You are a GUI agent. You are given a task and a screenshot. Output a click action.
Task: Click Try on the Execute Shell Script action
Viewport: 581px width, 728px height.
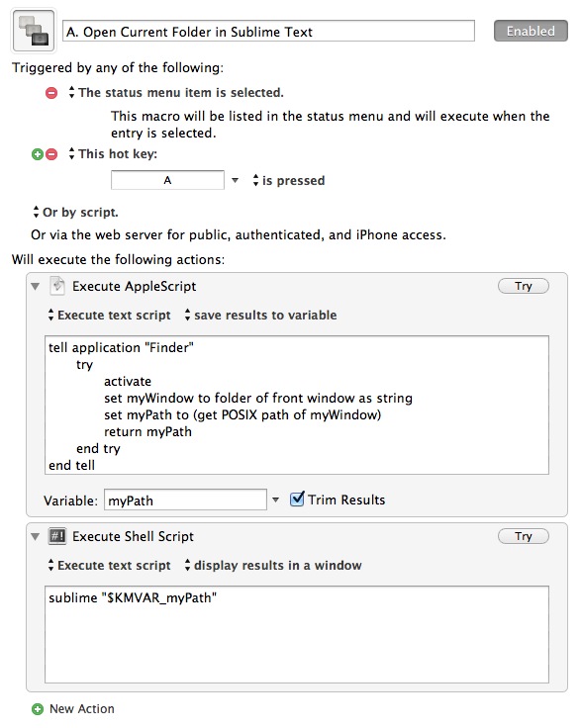pos(524,536)
